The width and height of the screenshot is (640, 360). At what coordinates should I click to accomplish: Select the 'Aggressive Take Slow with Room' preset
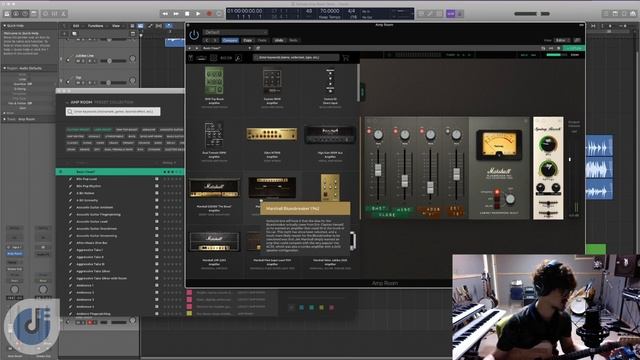[x=102, y=278]
